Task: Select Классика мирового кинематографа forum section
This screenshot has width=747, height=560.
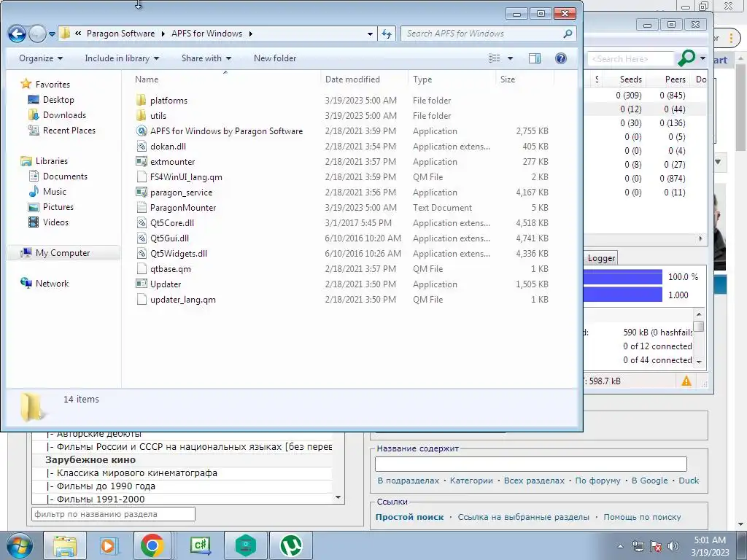Action: 136,472
